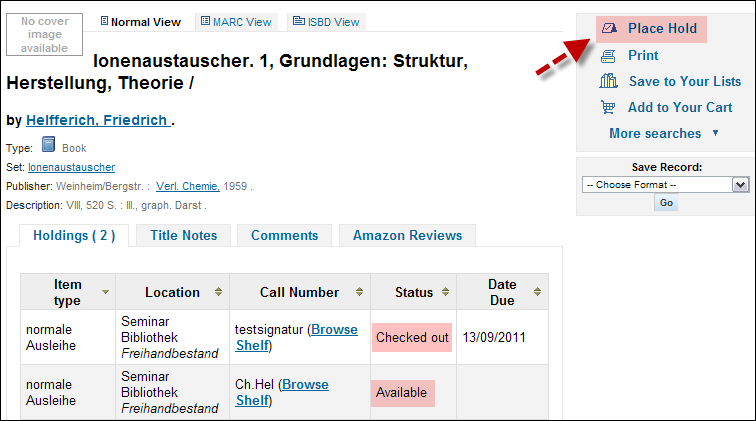Click the Normal View tab icon
756x421 pixels.
coord(104,21)
